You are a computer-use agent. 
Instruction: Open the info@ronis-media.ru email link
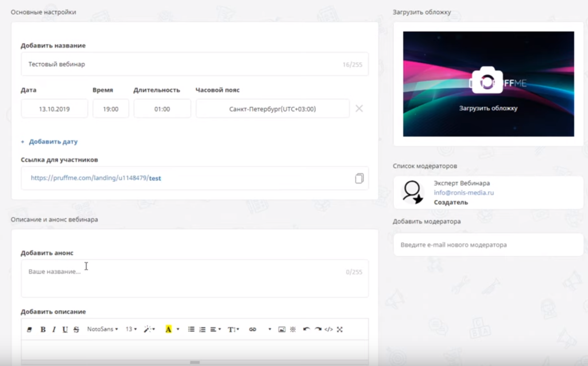464,193
